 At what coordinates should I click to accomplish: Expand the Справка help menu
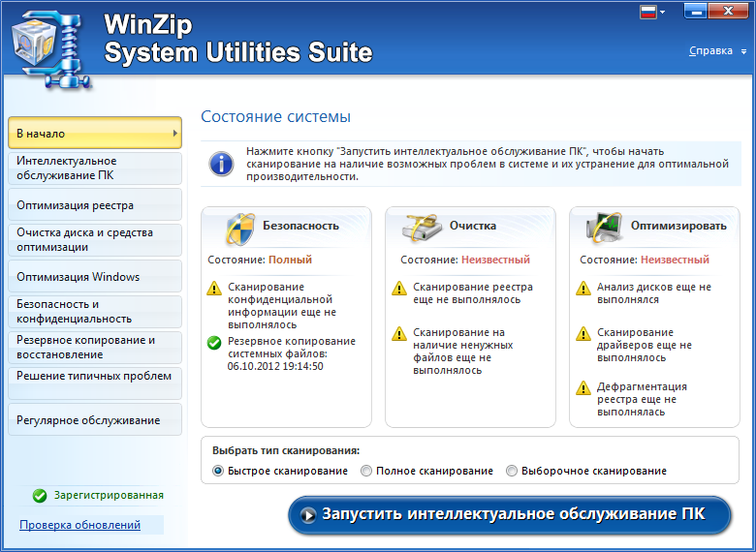pyautogui.click(x=717, y=50)
